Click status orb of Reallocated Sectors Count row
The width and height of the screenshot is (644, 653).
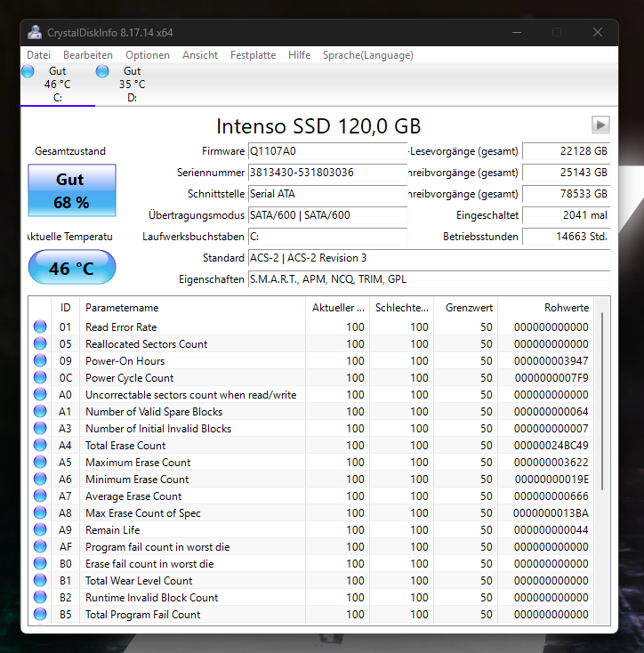point(40,344)
